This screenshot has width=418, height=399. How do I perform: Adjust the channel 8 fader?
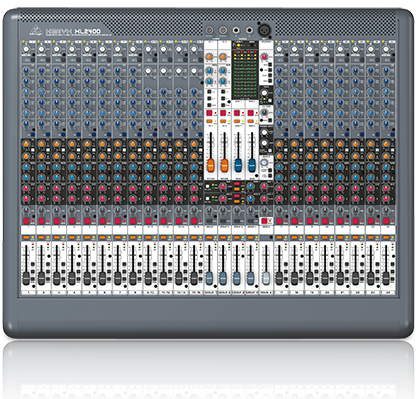click(133, 278)
